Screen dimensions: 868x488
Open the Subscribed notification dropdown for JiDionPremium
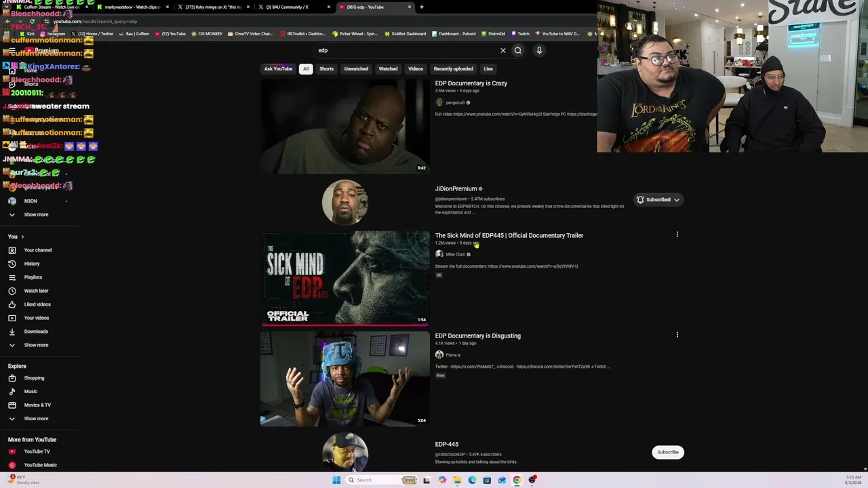click(658, 200)
